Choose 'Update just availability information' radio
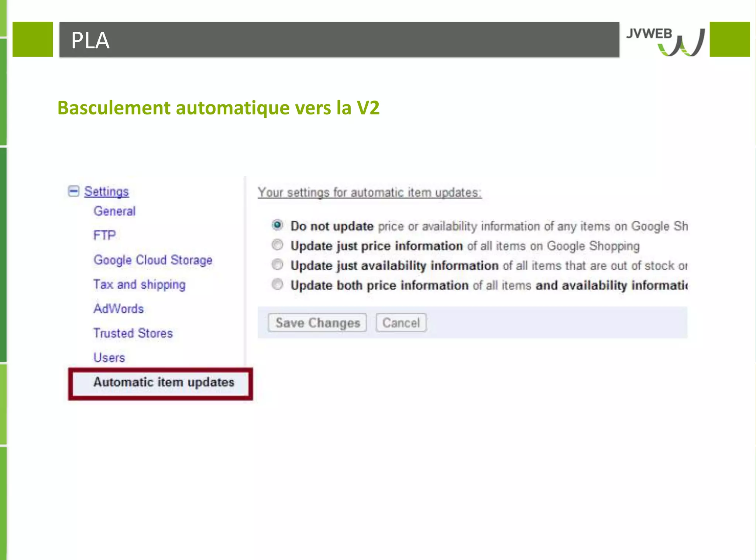Viewport: 756px width, 560px height. [x=277, y=264]
